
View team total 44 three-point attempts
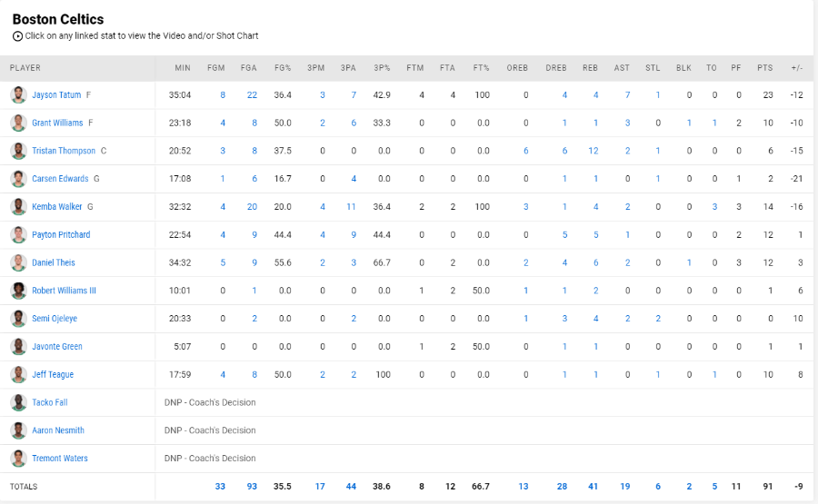(351, 486)
